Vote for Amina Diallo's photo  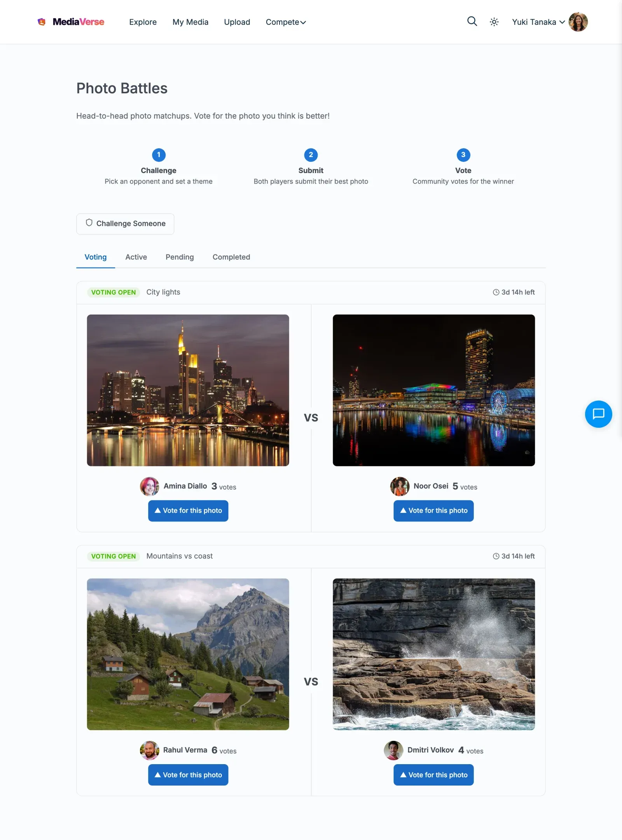[188, 511]
